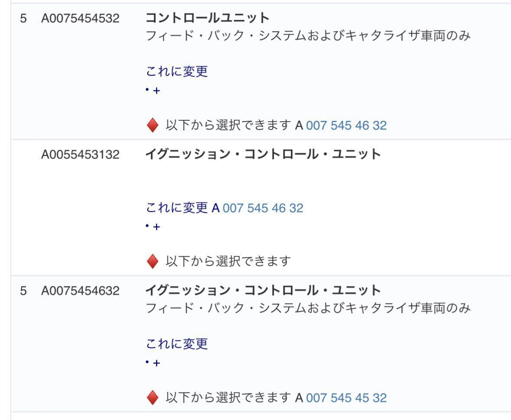The height and width of the screenshot is (420, 511).
Task: Click the イグニッション・コントロール・ユニット title for A0075454632
Action: (263, 290)
